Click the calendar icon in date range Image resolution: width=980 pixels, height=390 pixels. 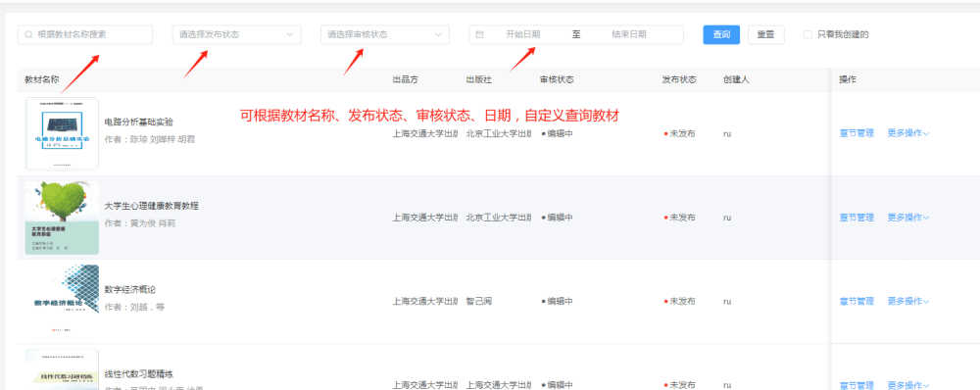pyautogui.click(x=479, y=35)
